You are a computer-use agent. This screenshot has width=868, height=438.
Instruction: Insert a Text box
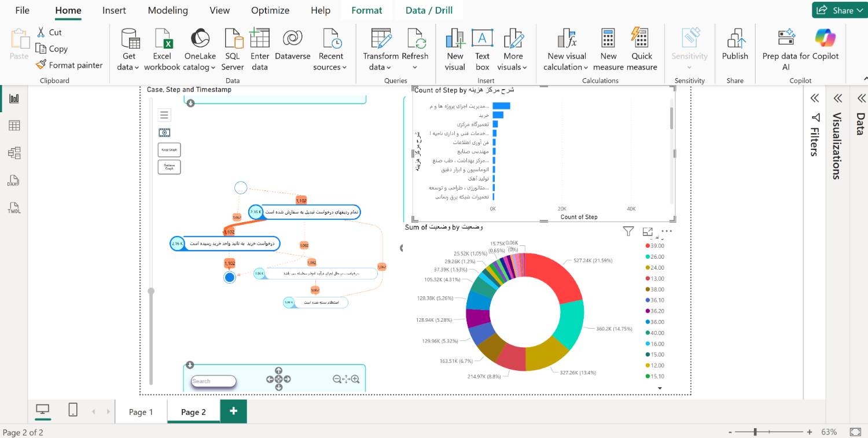coord(482,50)
